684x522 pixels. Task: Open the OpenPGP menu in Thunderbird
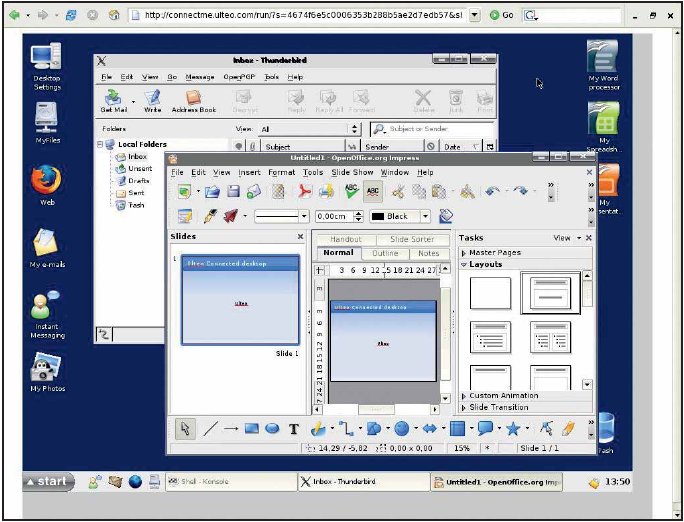click(x=239, y=77)
